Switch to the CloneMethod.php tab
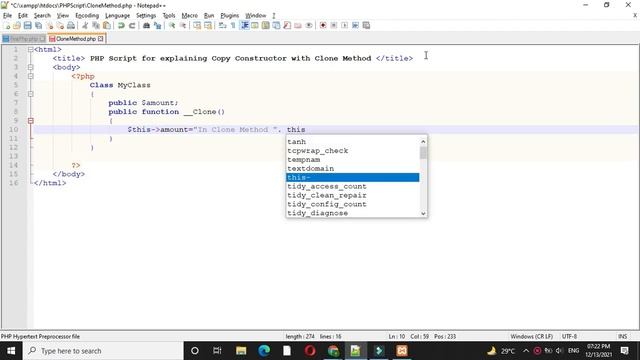Image resolution: width=640 pixels, height=360 pixels. [76, 39]
